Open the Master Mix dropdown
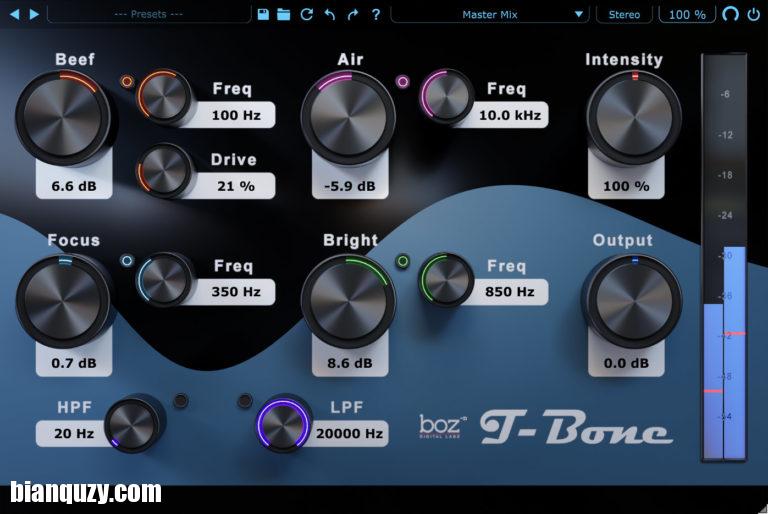Viewport: 768px width, 514px height. click(x=490, y=15)
